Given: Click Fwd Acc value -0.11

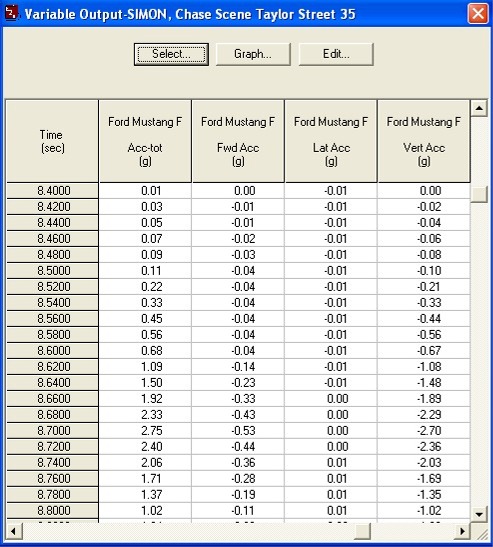Looking at the screenshot, I should click(x=238, y=511).
